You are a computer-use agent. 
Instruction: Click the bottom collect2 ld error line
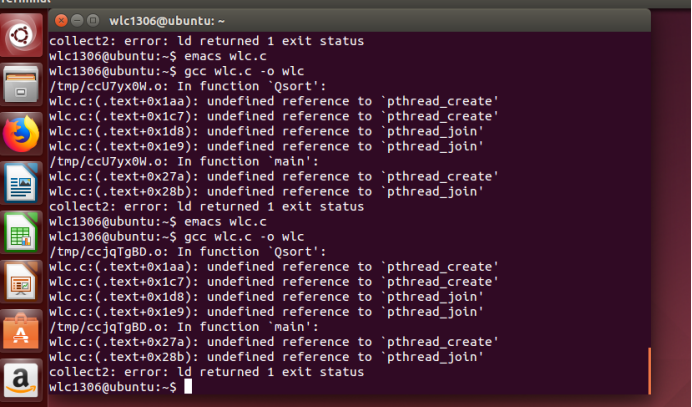tap(205, 371)
